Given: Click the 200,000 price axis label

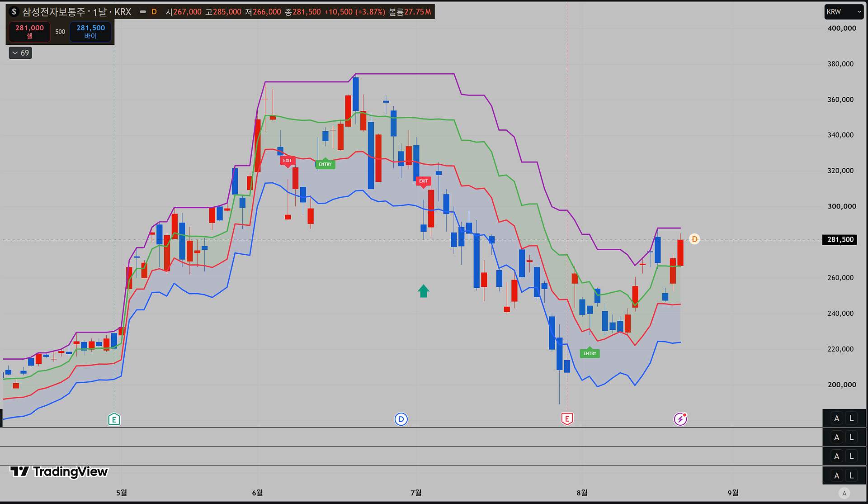Looking at the screenshot, I should (842, 385).
